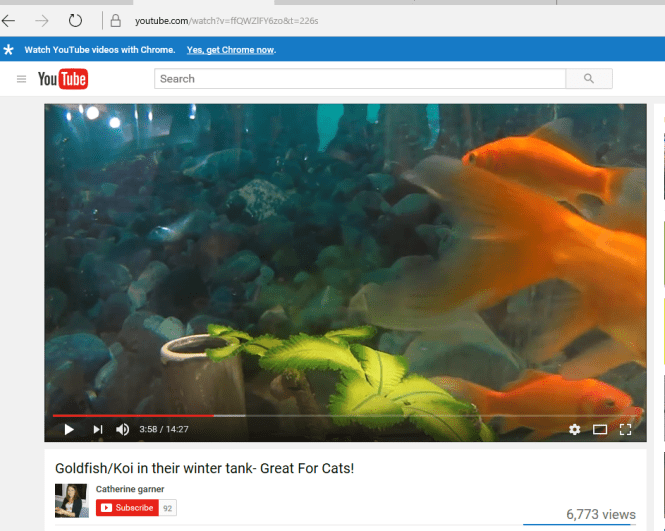View site info via lock icon
The height and width of the screenshot is (531, 665).
(x=115, y=20)
